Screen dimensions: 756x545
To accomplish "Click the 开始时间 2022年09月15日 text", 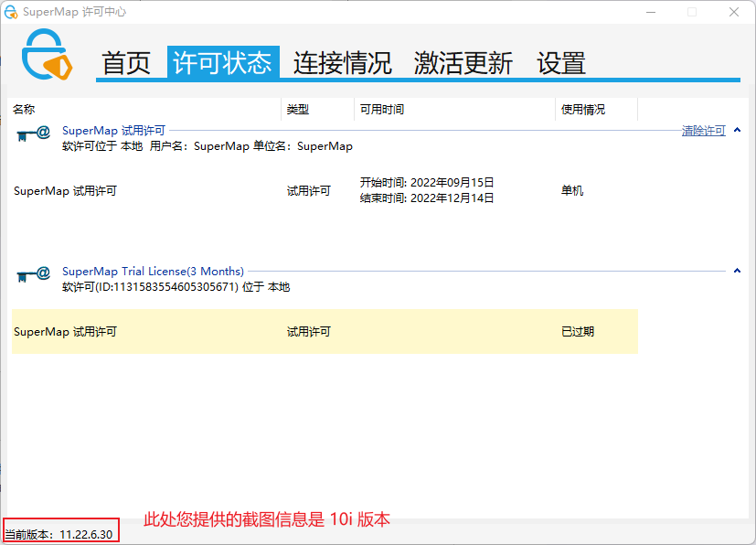I will pyautogui.click(x=427, y=182).
